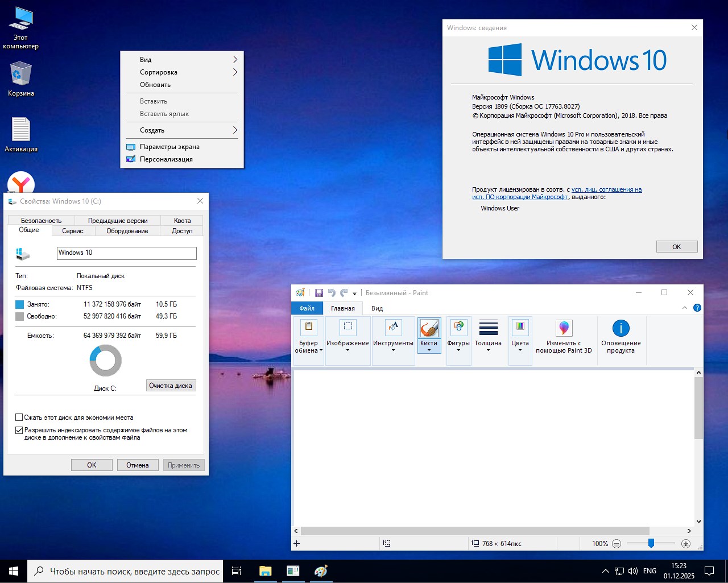
Task: Click the Очистка диска button
Action: point(171,385)
